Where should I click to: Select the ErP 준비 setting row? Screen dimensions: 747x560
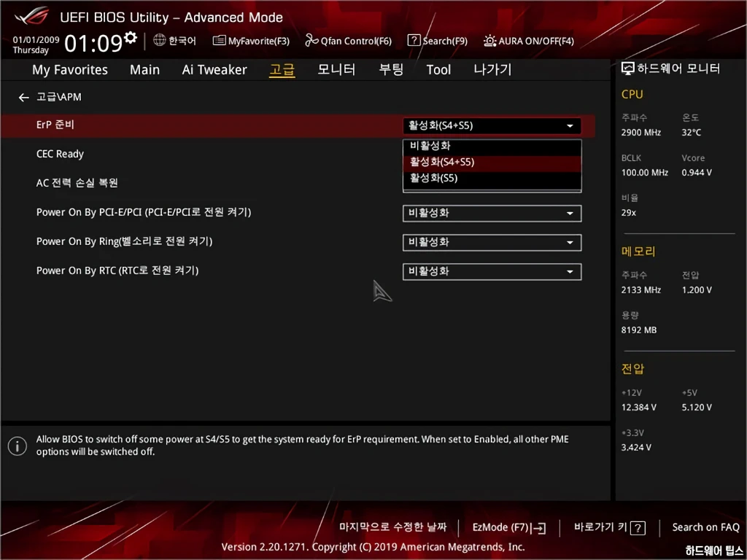point(298,125)
